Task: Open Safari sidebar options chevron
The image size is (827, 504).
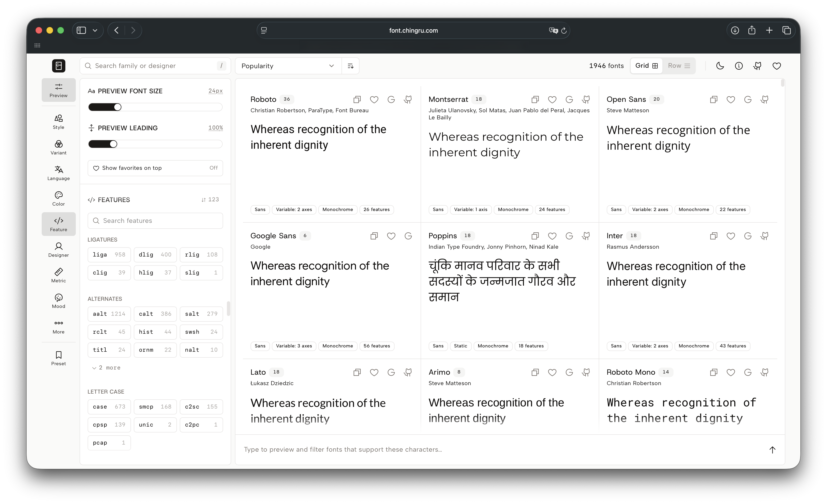Action: [95, 30]
